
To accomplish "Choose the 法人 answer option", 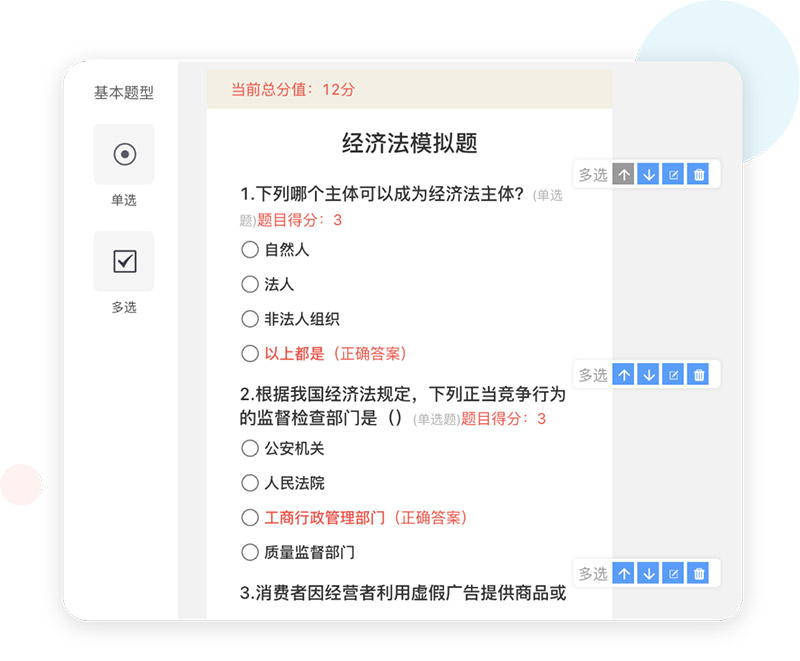I will tap(250, 284).
